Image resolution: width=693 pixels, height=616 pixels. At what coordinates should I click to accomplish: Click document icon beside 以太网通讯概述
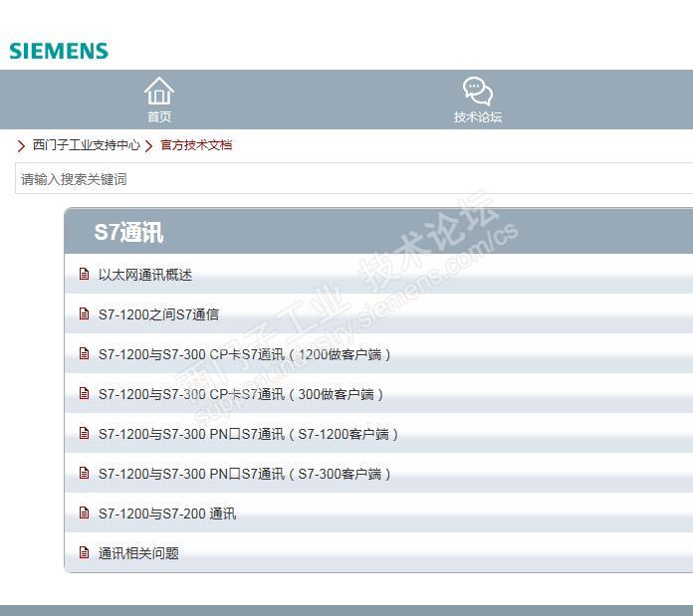coord(84,274)
